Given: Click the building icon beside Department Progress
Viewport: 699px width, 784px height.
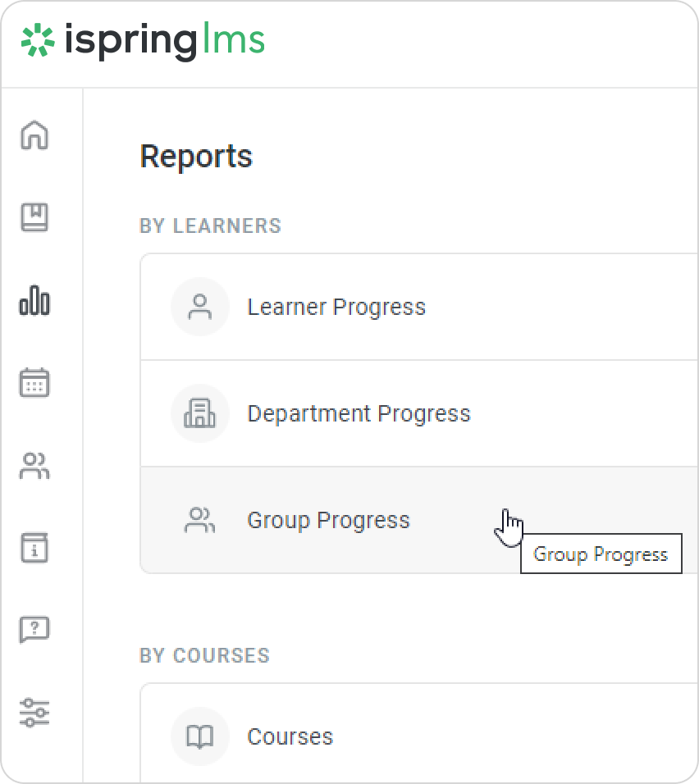Looking at the screenshot, I should 199,413.
